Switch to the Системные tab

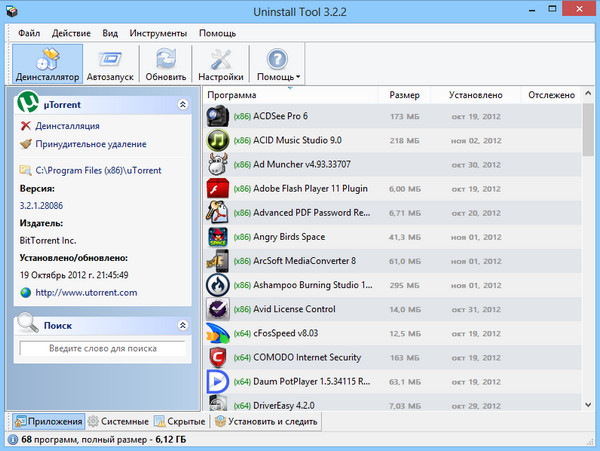(x=121, y=422)
